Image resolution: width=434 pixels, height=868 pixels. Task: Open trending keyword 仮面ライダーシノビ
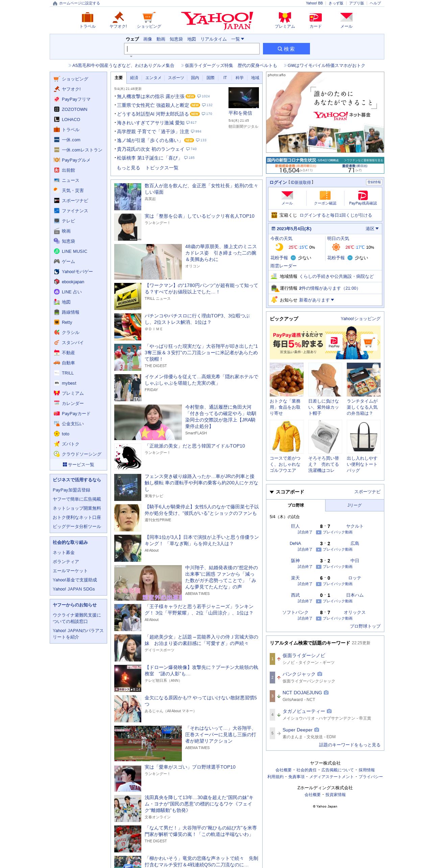[304, 655]
